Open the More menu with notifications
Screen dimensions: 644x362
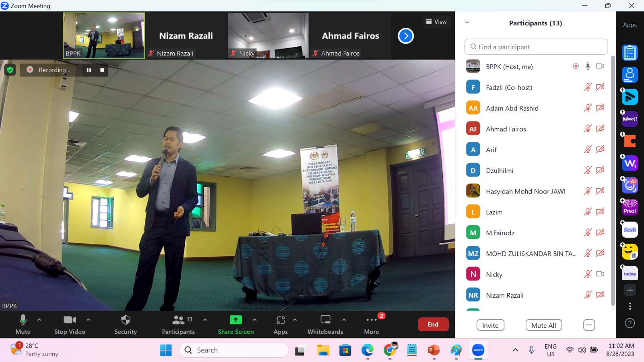tap(372, 324)
